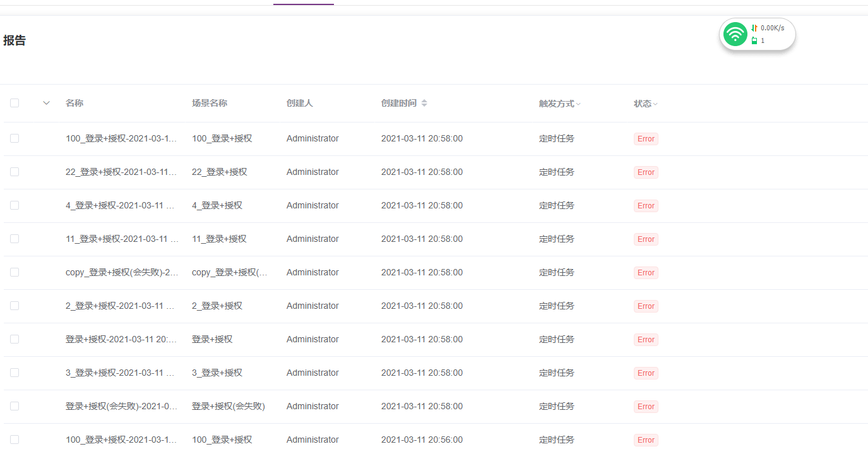Check the box for 100_登录+授权 first row
The height and width of the screenshot is (449, 868).
15,138
